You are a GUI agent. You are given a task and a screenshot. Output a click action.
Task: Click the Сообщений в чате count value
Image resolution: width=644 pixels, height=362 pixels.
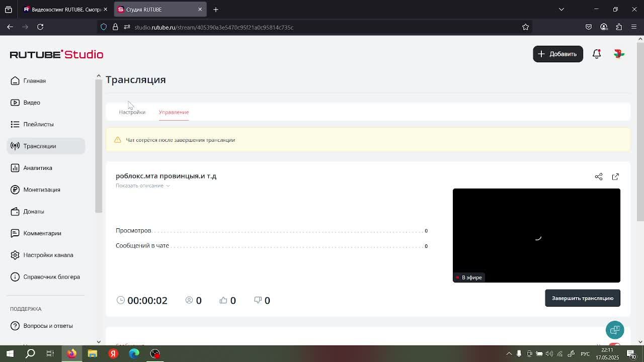[x=426, y=246]
